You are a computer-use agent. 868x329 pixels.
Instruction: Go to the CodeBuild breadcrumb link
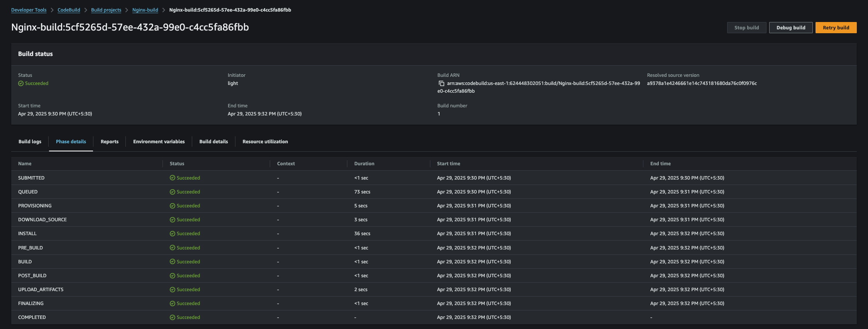(69, 10)
